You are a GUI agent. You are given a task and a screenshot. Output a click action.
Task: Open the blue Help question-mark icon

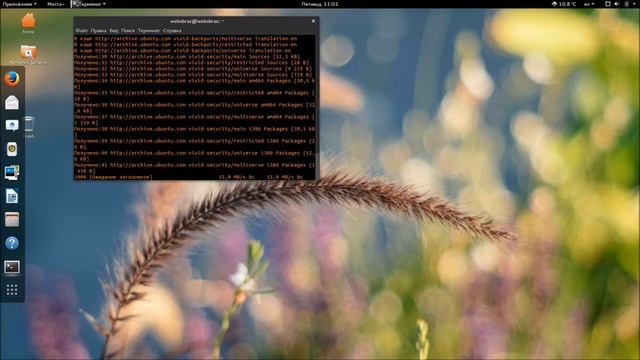(12, 243)
